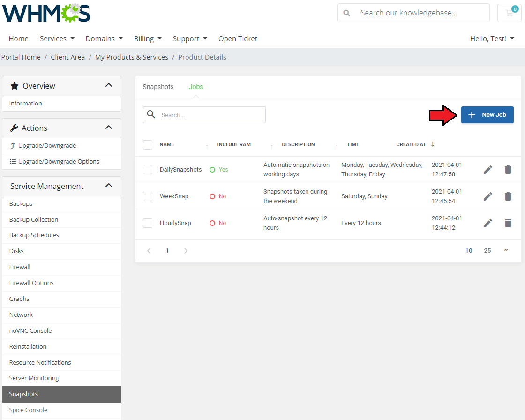Delete the HourlySnap job with the trash icon
525x420 pixels.
[508, 223]
